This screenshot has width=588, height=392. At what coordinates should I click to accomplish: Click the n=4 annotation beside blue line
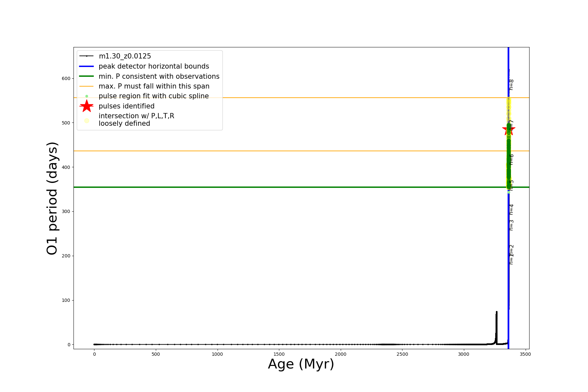pos(512,209)
